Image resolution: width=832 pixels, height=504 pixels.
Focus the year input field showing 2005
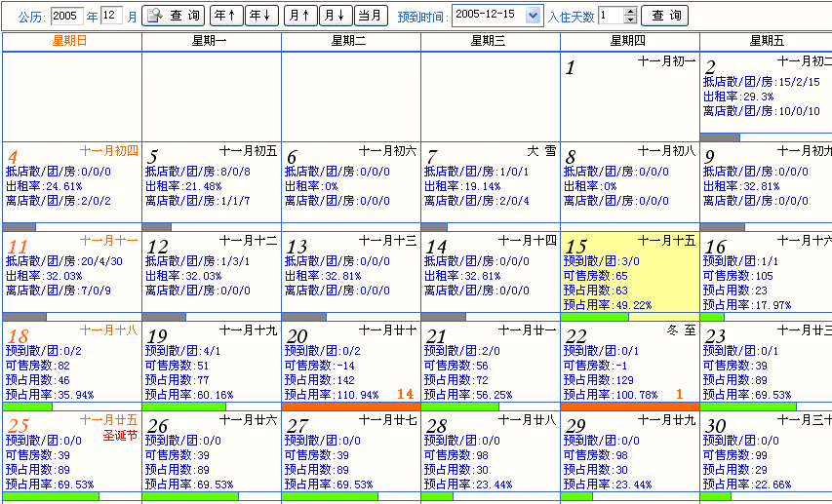(67, 16)
